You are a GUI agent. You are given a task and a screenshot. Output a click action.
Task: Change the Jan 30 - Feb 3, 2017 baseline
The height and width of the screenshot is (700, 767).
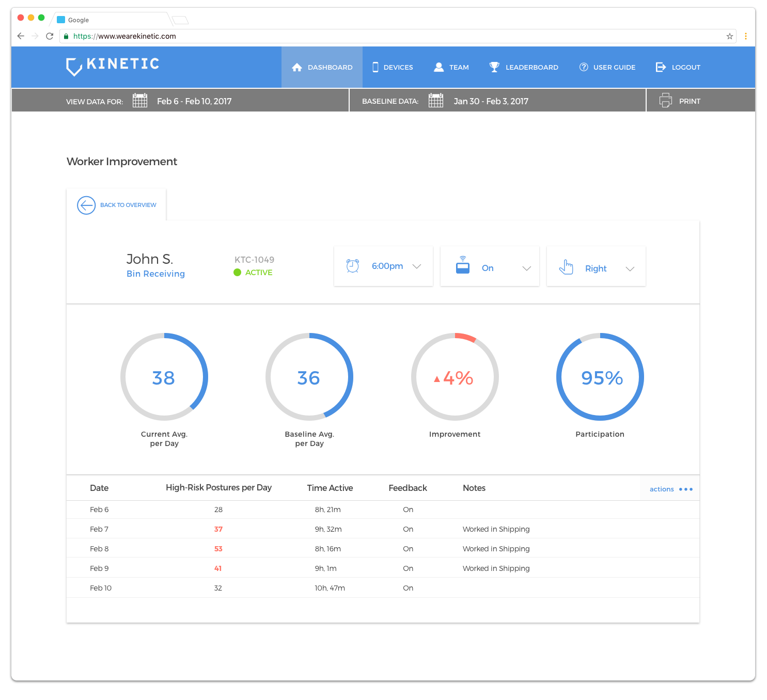tap(491, 101)
